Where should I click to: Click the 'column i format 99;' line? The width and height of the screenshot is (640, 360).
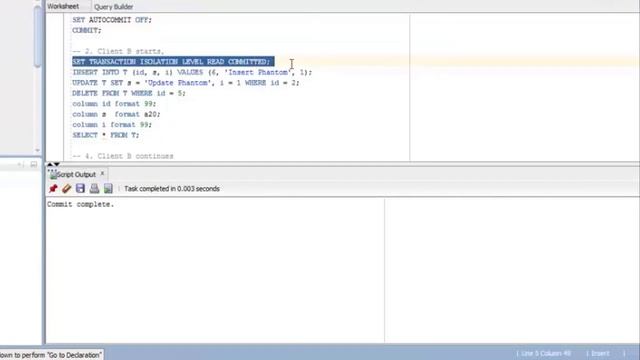pos(112,125)
